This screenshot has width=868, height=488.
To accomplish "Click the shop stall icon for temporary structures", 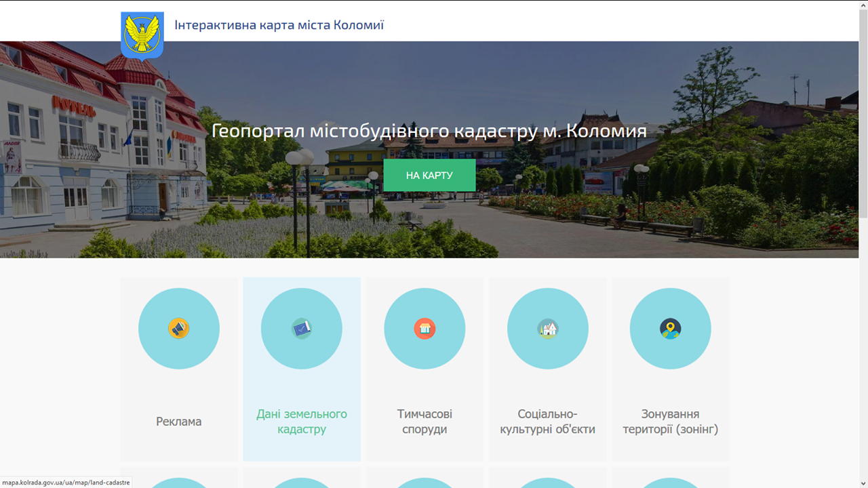I will point(425,329).
